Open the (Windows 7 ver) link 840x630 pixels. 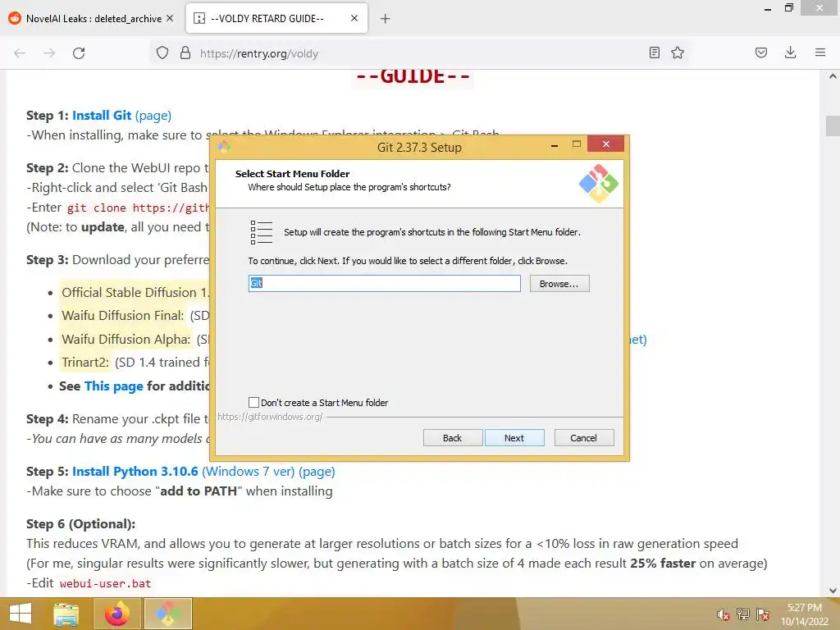(248, 472)
